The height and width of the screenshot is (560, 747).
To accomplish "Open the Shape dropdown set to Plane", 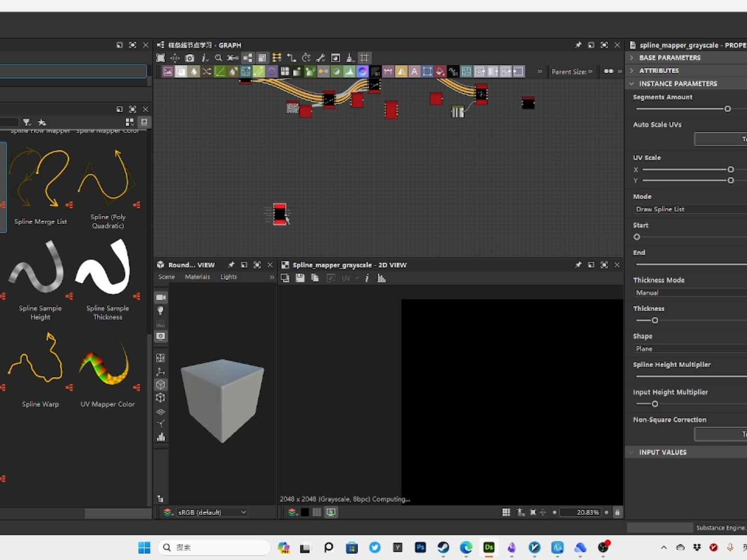I will pos(690,348).
